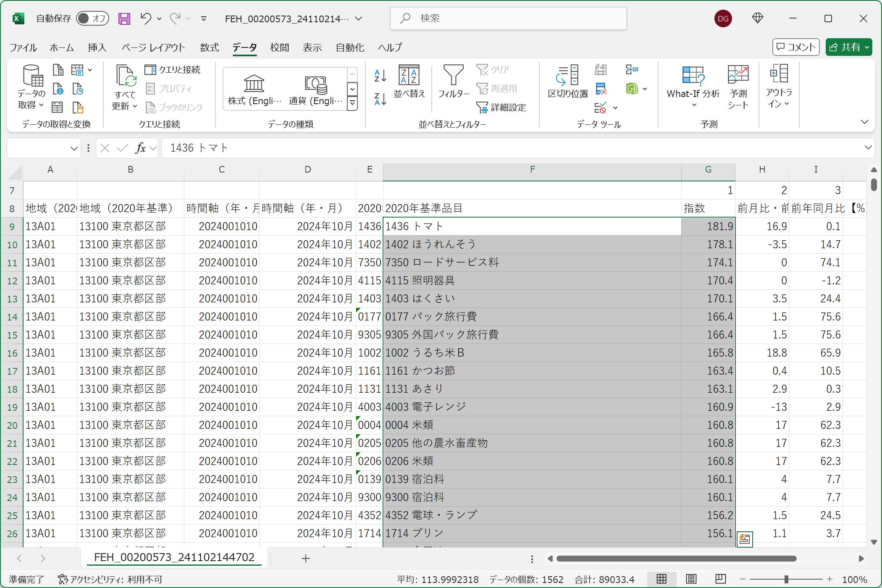This screenshot has width=882, height=588.
Task: Open the アウトライン outline group
Action: click(779, 86)
